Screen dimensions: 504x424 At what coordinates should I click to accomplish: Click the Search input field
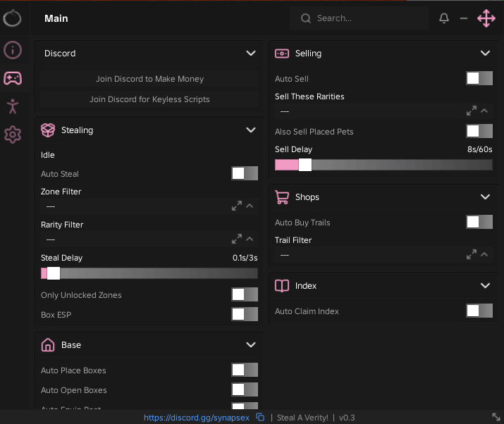359,18
